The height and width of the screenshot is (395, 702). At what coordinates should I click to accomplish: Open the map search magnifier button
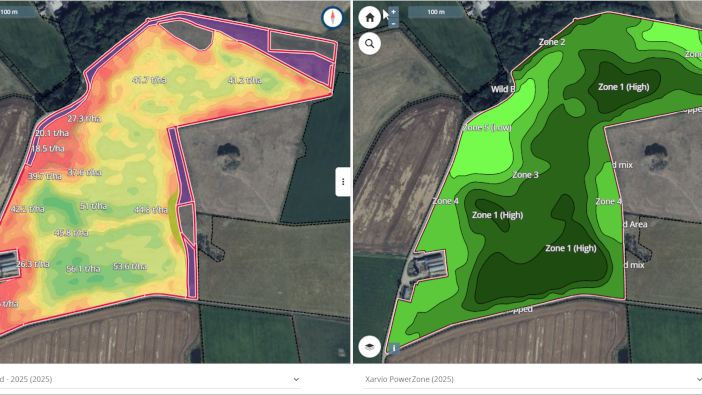[x=369, y=44]
